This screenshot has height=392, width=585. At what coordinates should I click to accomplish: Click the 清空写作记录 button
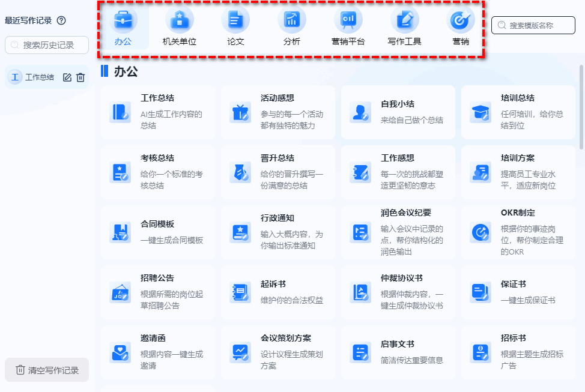pos(46,370)
